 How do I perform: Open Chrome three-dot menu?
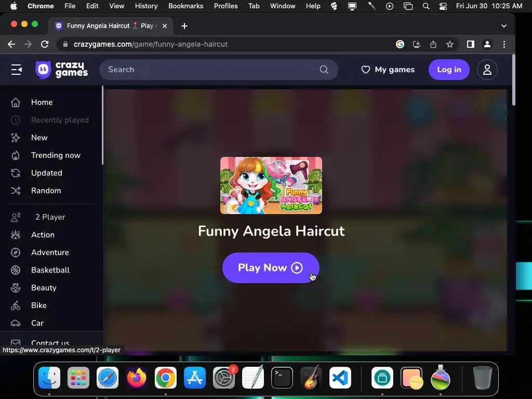point(504,44)
